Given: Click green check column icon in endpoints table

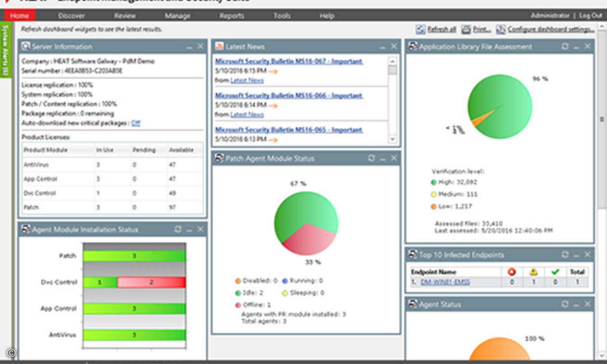Looking at the screenshot, I should pyautogui.click(x=555, y=272).
